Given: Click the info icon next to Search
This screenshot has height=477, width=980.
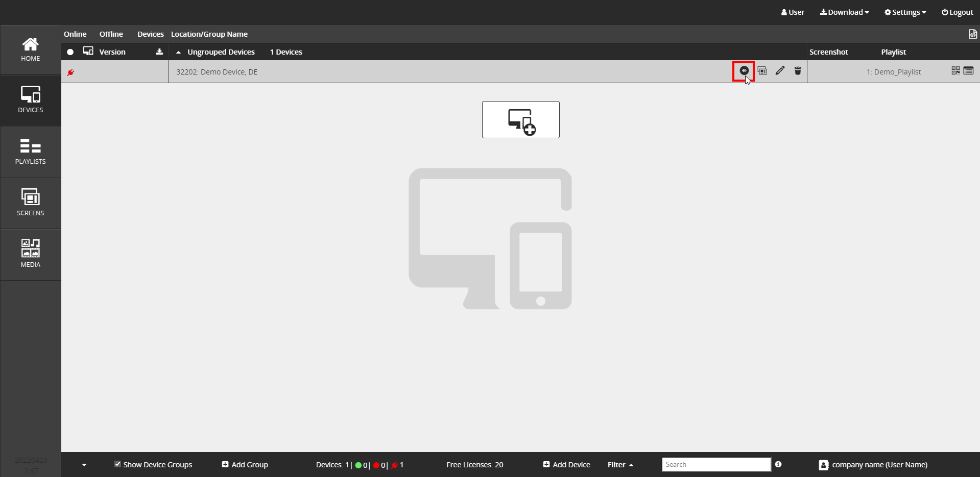Looking at the screenshot, I should pos(778,464).
